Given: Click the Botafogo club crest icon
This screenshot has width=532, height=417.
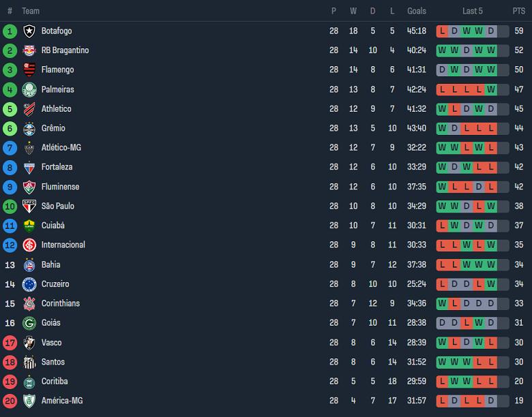Looking at the screenshot, I should [29, 31].
